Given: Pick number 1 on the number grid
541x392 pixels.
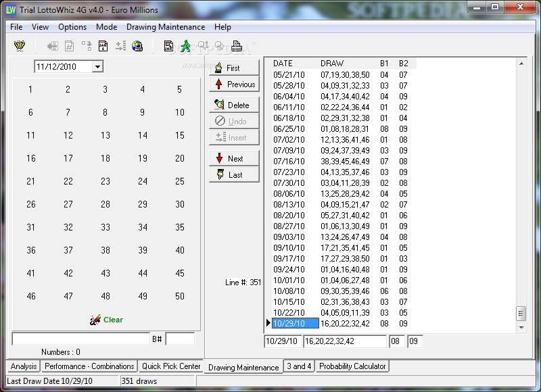Looking at the screenshot, I should (x=30, y=89).
